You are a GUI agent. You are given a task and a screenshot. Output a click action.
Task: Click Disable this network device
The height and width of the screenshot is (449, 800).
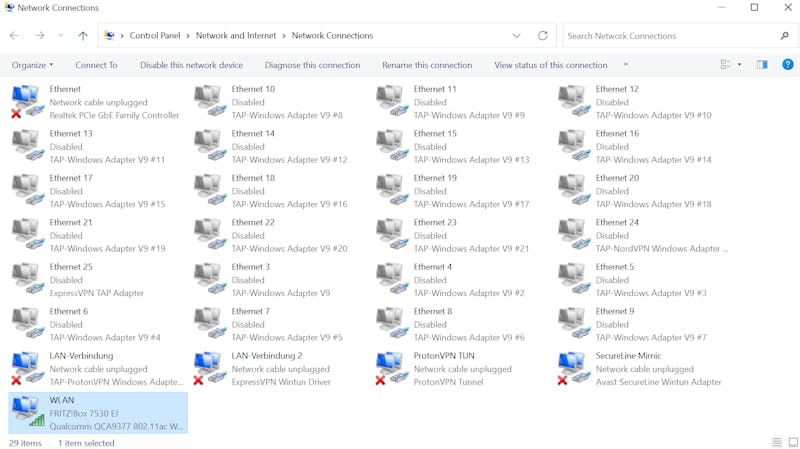(x=191, y=65)
